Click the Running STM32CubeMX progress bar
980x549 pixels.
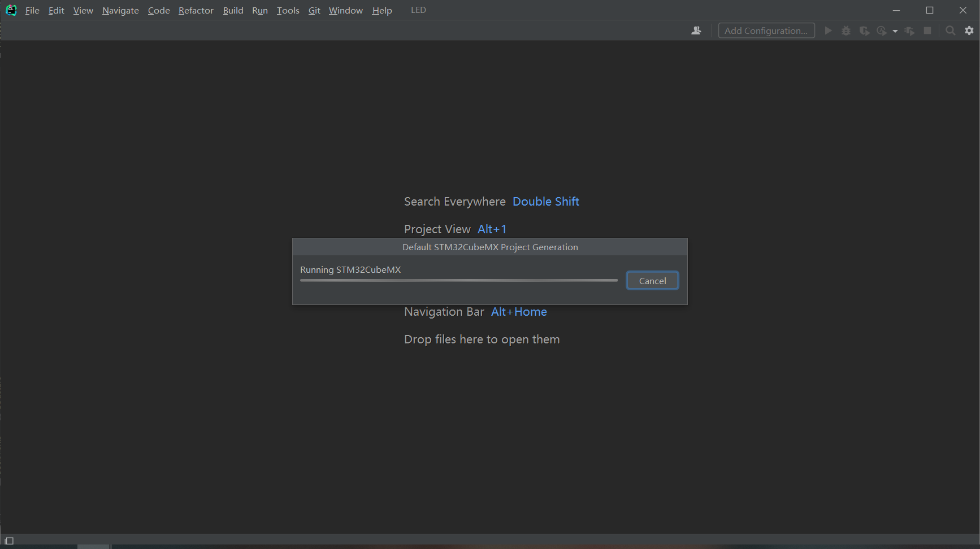click(x=459, y=280)
